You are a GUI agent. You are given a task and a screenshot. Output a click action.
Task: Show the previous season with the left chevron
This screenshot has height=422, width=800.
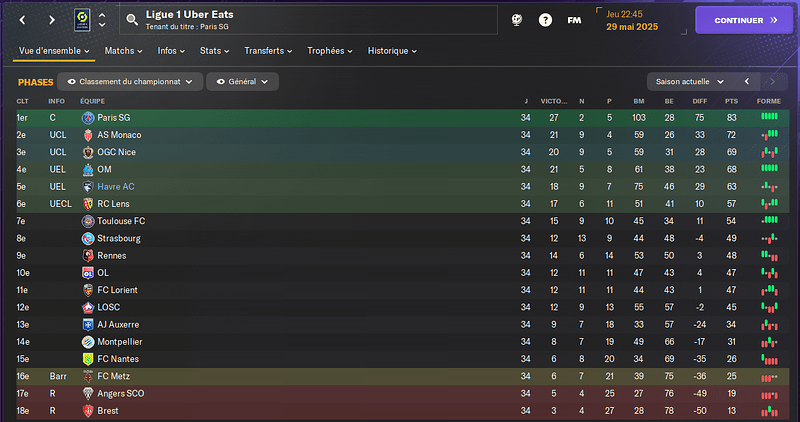click(747, 82)
